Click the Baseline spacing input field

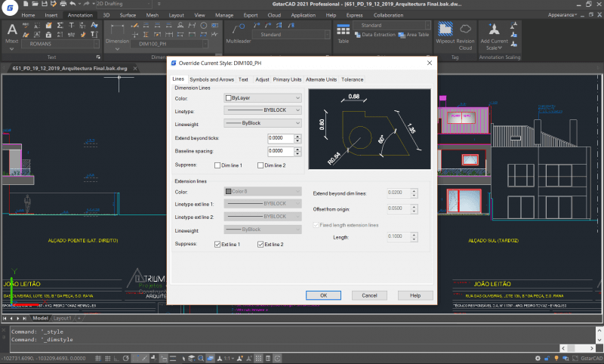point(280,151)
